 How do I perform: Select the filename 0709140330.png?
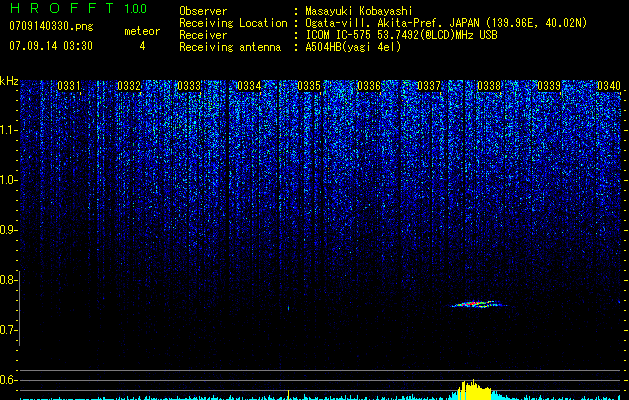pyautogui.click(x=51, y=26)
